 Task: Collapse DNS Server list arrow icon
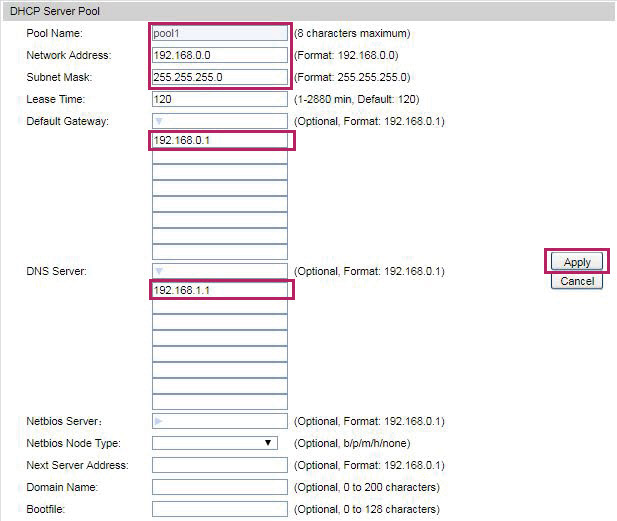pyautogui.click(x=159, y=271)
